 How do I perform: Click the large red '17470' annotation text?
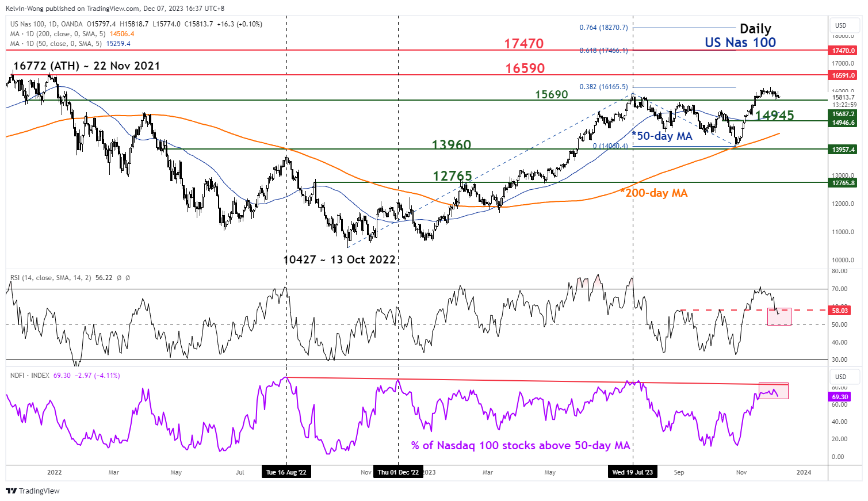(x=524, y=44)
